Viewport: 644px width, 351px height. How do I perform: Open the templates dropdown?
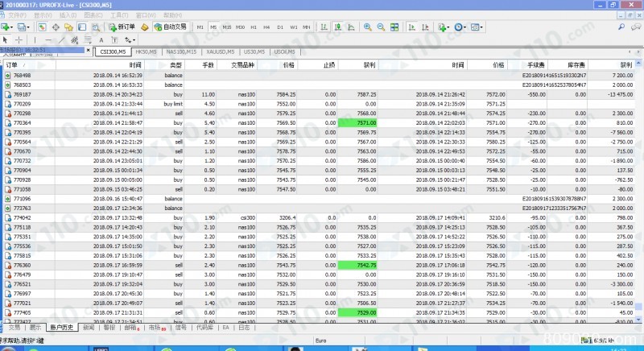[477, 27]
